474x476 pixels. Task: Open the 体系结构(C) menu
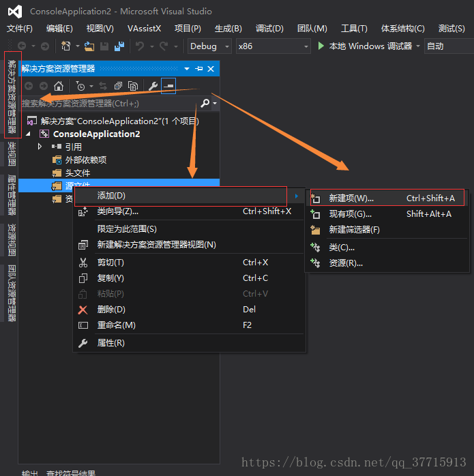click(403, 29)
